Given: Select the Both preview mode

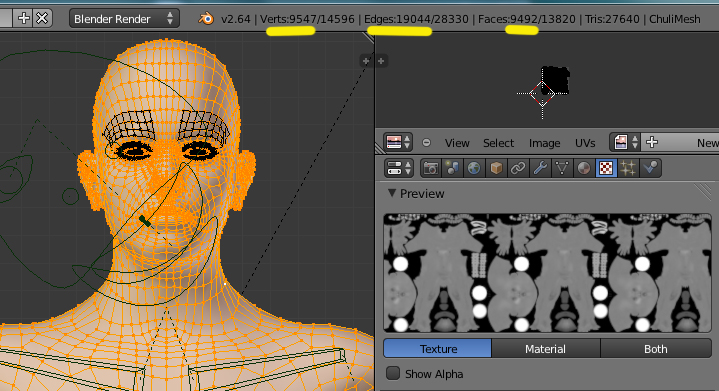Looking at the screenshot, I should 656,349.
